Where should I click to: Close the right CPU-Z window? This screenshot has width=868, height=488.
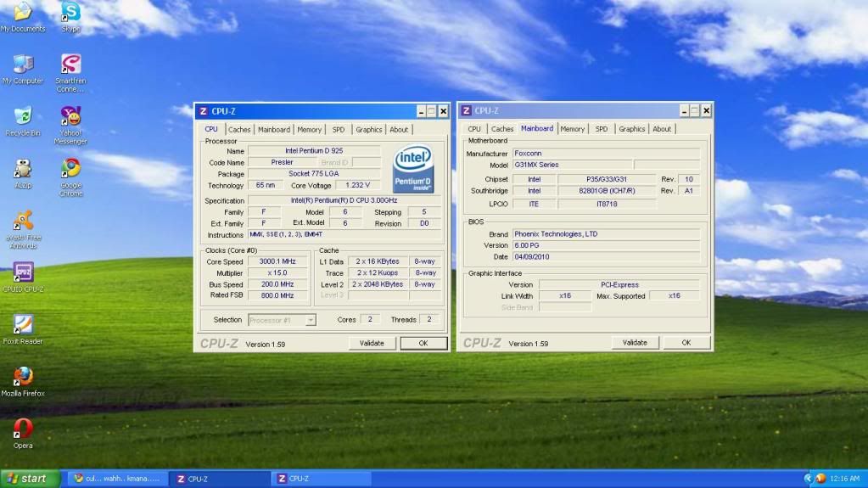pos(706,111)
